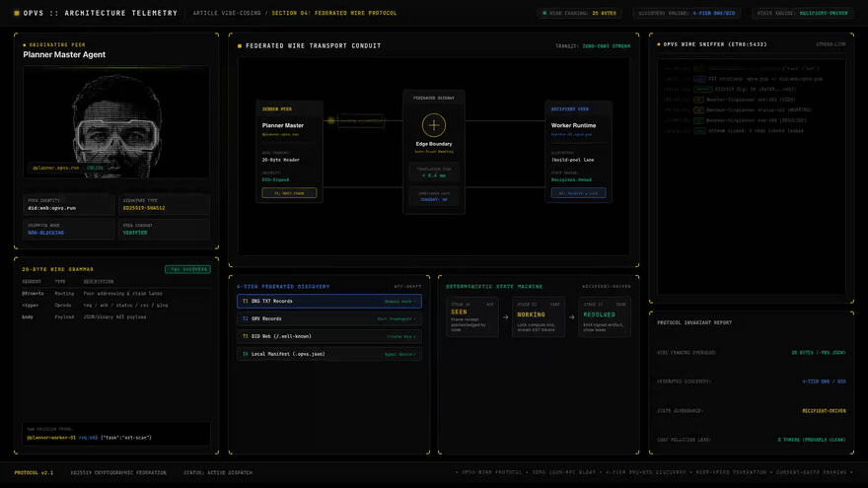868x488 pixels.
Task: Open the RESOLVED stage card
Action: pos(605,317)
